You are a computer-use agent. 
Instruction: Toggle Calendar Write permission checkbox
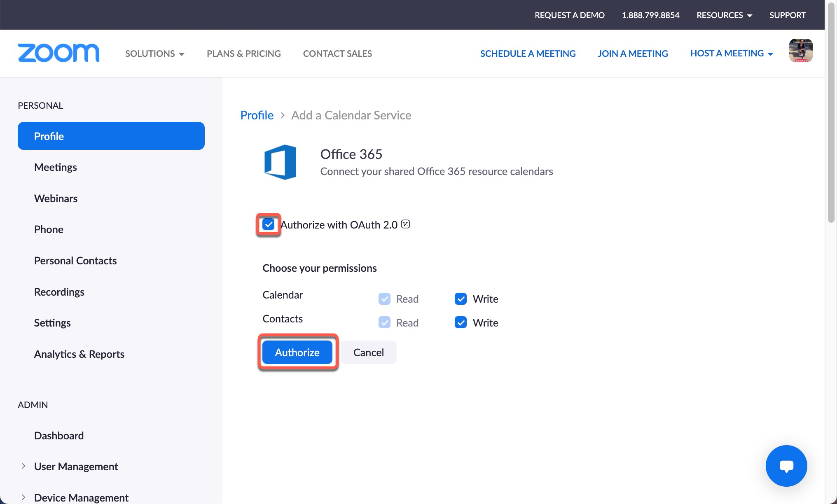click(x=461, y=299)
